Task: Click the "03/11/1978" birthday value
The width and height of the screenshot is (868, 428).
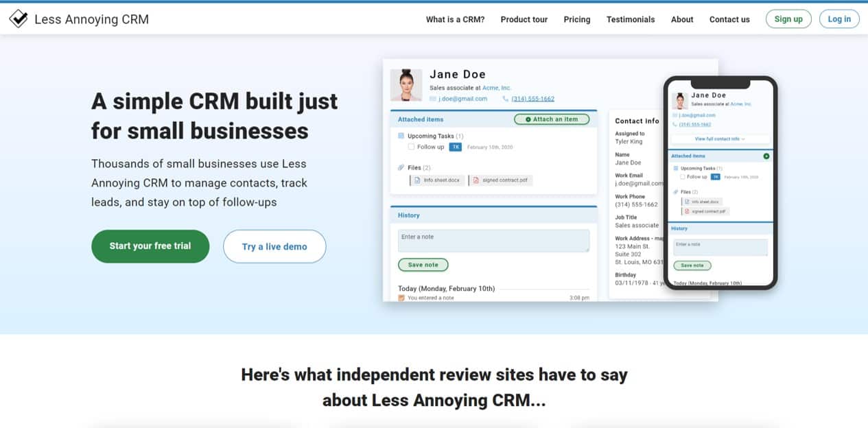Action: click(631, 283)
